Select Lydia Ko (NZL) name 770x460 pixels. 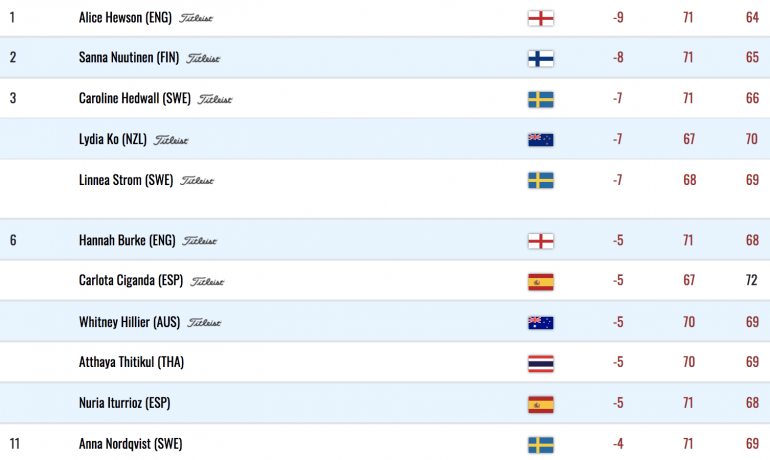click(112, 139)
